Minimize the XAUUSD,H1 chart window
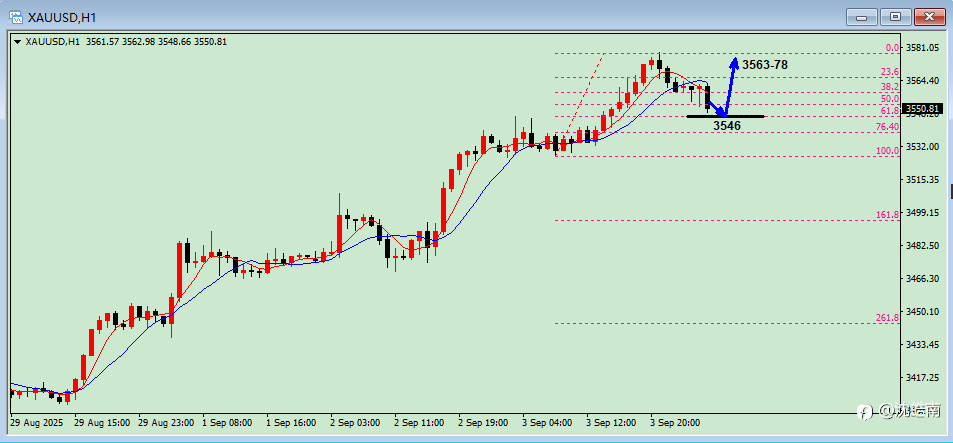Viewport: 953px width, 443px height. tap(862, 17)
